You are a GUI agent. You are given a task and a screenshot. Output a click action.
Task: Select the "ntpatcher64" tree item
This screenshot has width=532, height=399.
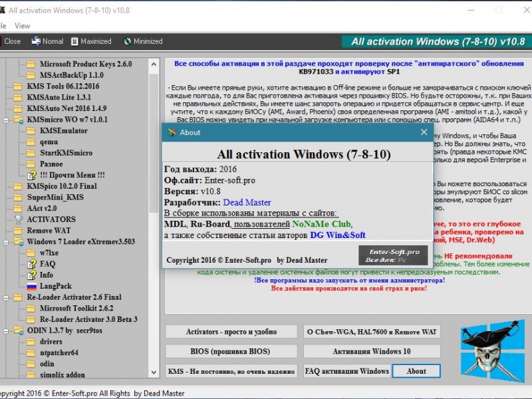tap(59, 353)
